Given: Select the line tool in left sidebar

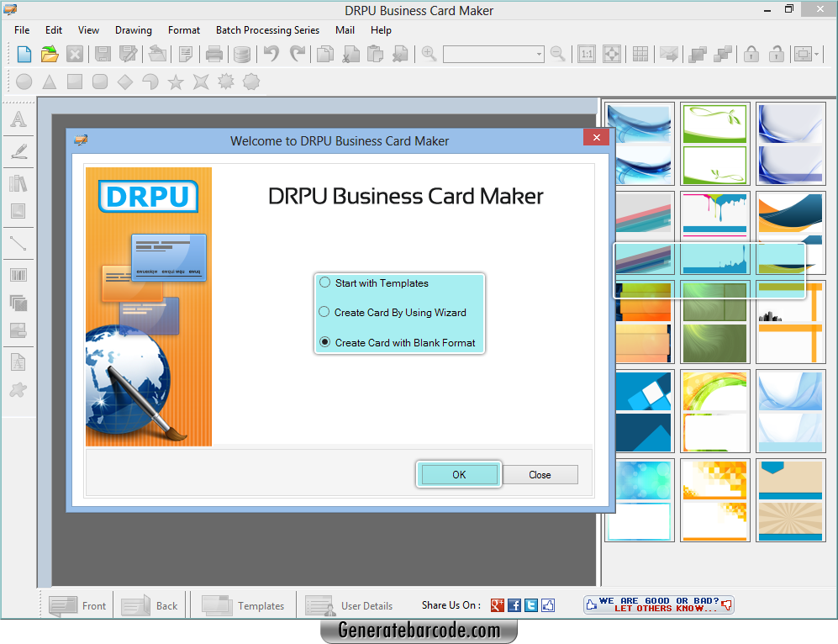Looking at the screenshot, I should coord(18,244).
